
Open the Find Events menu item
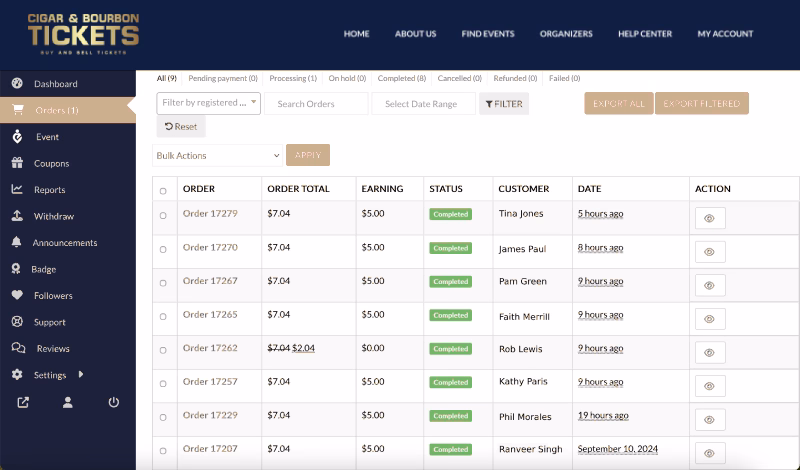pyautogui.click(x=488, y=34)
